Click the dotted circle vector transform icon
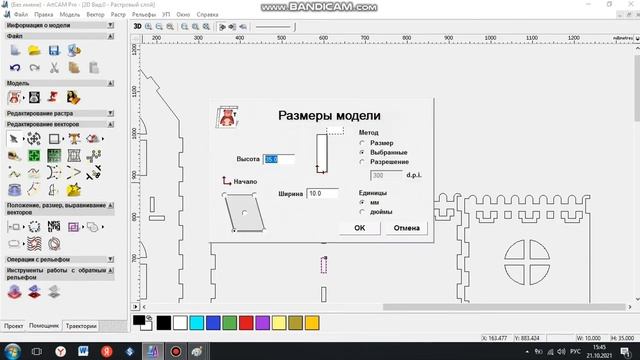This screenshot has width=640, height=360. 34,227
